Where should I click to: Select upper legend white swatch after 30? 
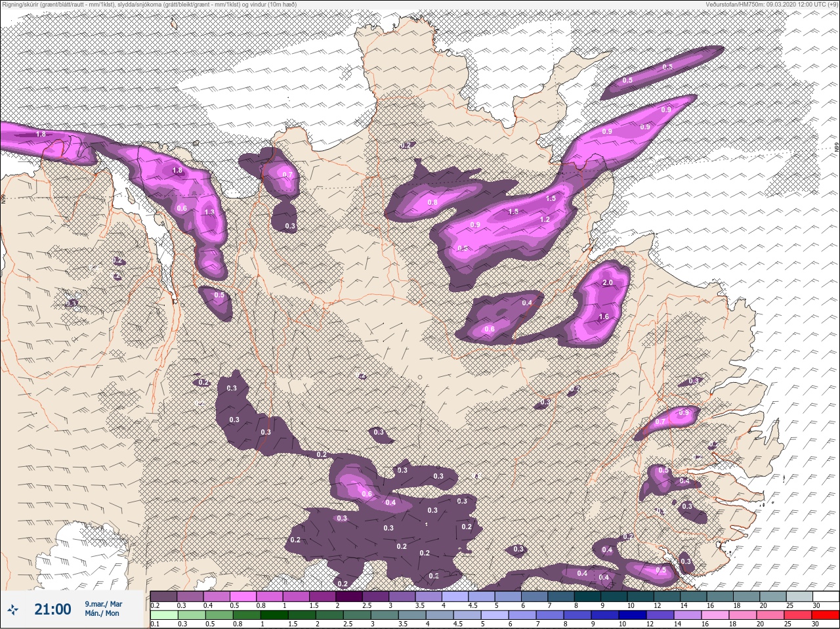click(828, 597)
